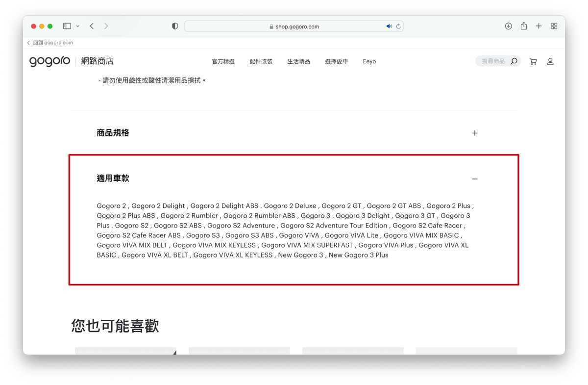Open the sidebar dropdown chevron
588x385 pixels.
coord(77,26)
